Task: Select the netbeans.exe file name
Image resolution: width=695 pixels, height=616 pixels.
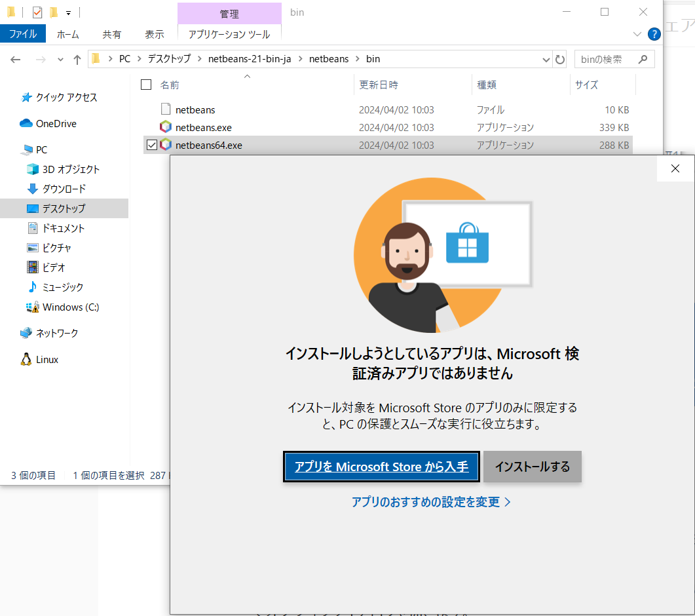Action: click(x=204, y=127)
